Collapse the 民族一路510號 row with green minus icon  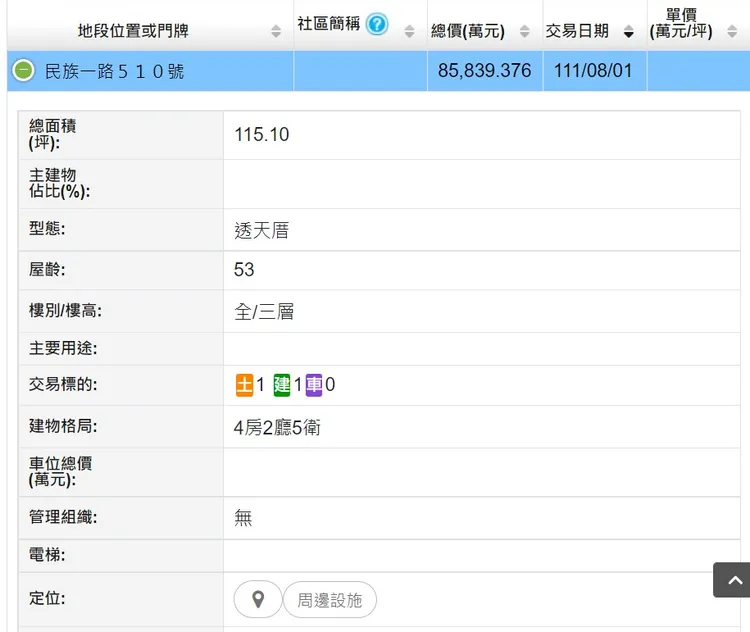tap(23, 70)
